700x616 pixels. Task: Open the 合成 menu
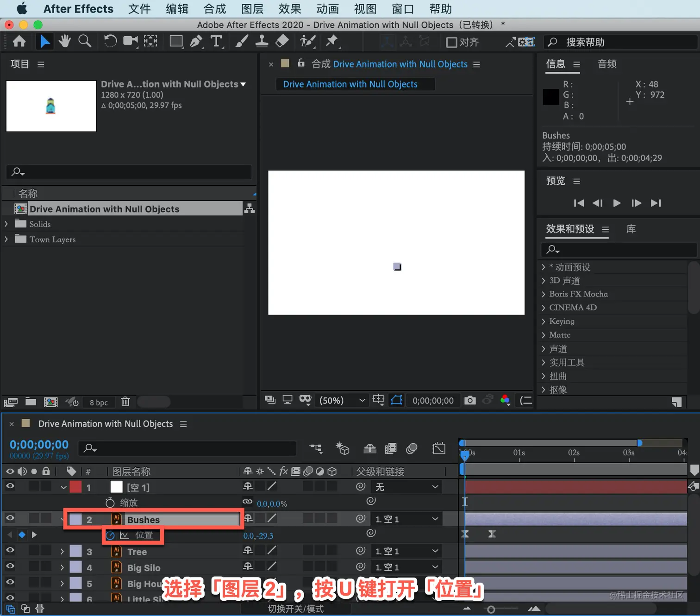pos(215,9)
